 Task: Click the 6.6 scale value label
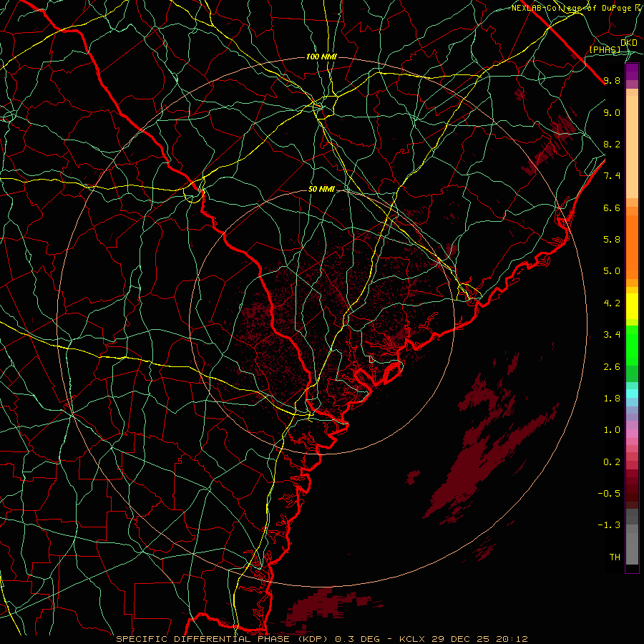pos(612,208)
